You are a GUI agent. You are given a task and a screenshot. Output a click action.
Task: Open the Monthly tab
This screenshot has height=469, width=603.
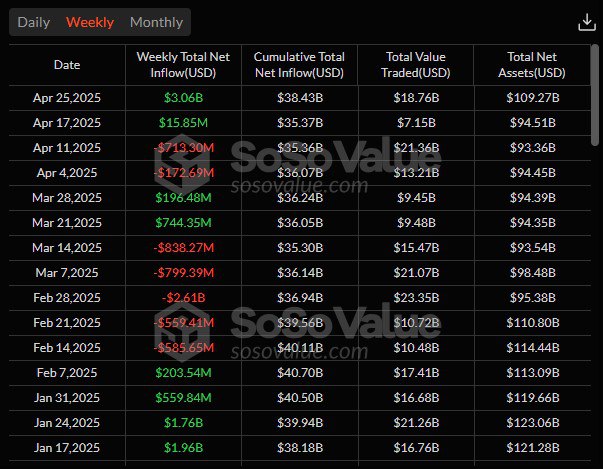pyautogui.click(x=156, y=22)
